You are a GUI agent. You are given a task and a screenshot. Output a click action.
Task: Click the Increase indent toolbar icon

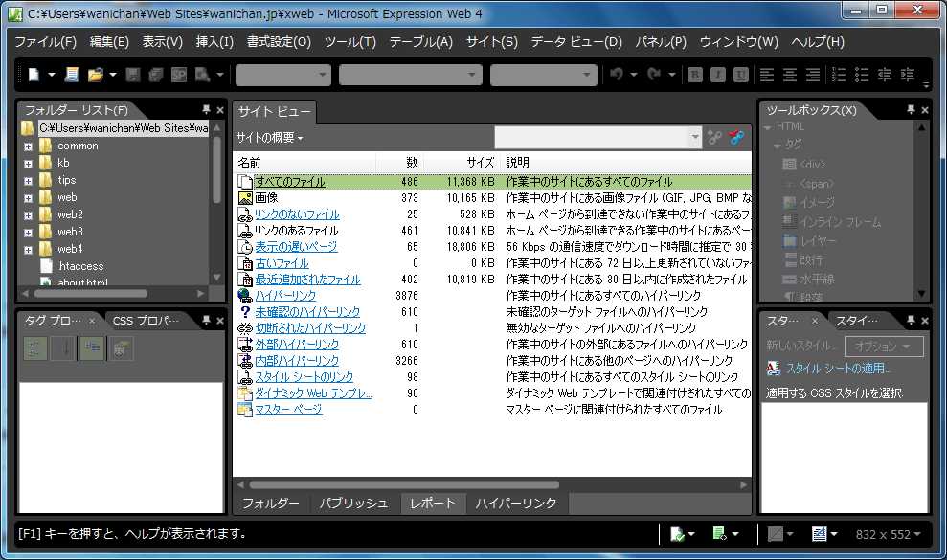pyautogui.click(x=907, y=75)
